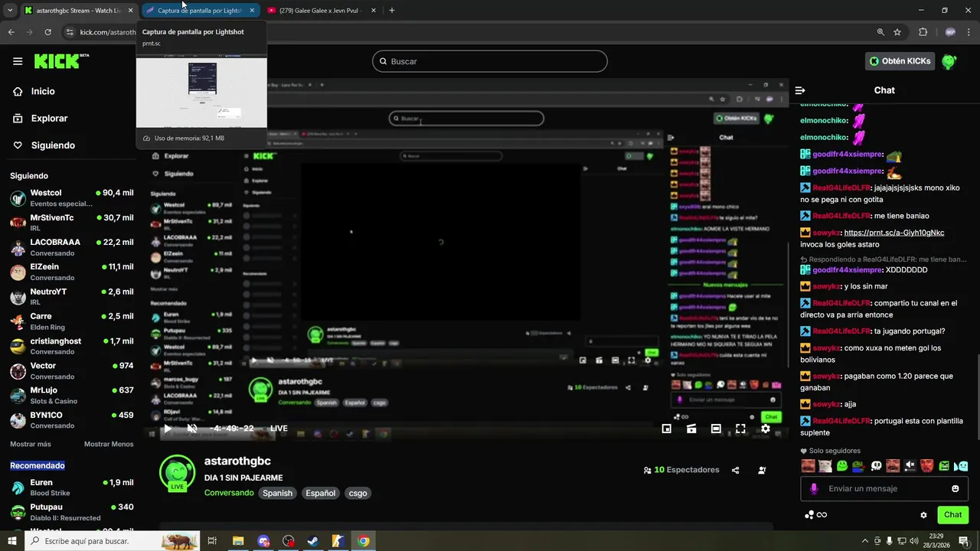The height and width of the screenshot is (551, 980).
Task: Select the Spanish tag
Action: (x=278, y=493)
